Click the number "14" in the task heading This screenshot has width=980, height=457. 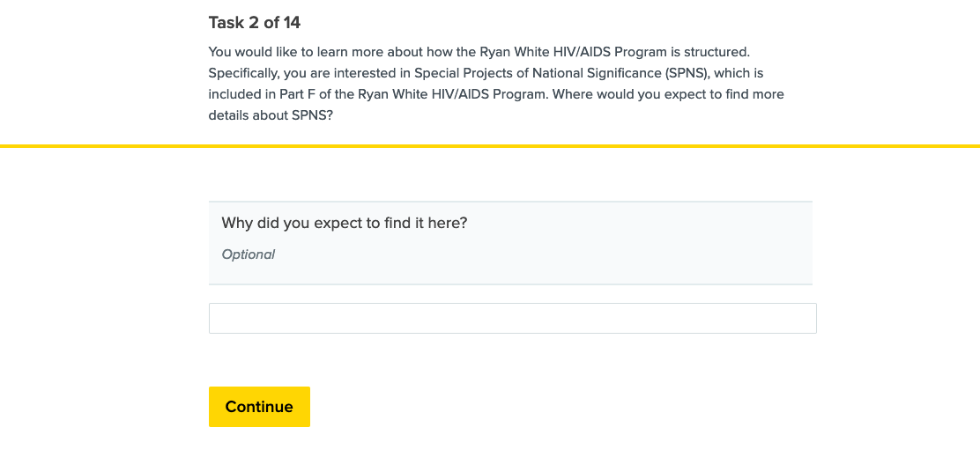291,22
